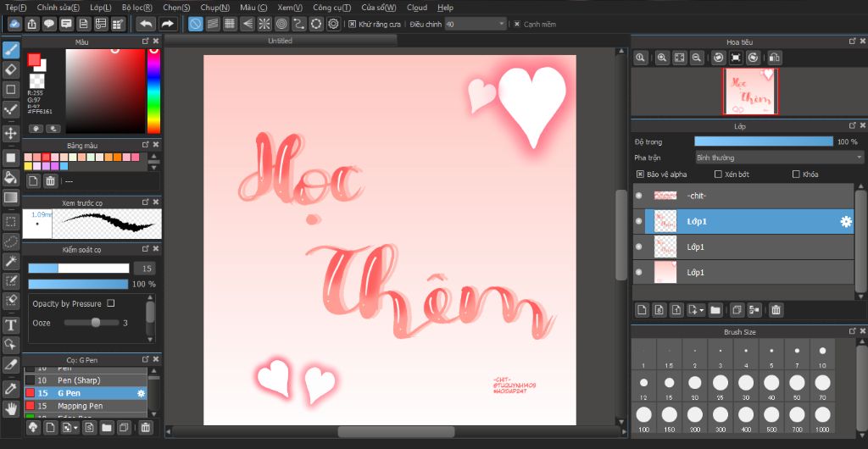Fit canvas to window in navigator

pyautogui.click(x=679, y=58)
